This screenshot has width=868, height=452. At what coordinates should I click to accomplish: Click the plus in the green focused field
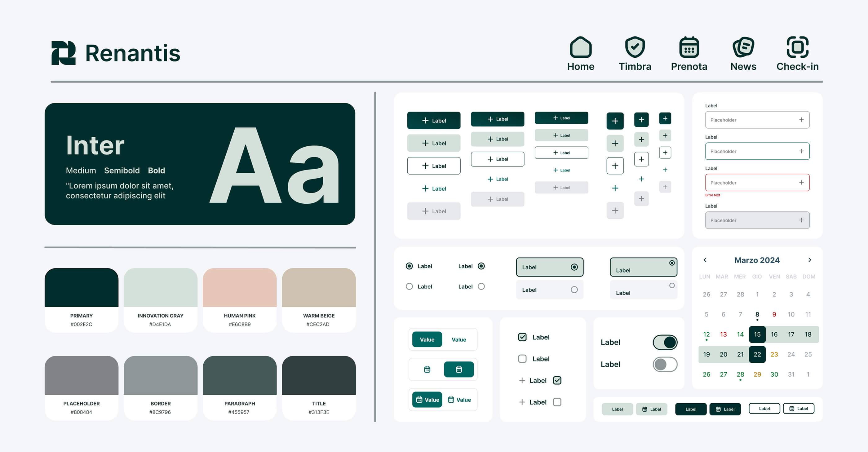click(801, 151)
